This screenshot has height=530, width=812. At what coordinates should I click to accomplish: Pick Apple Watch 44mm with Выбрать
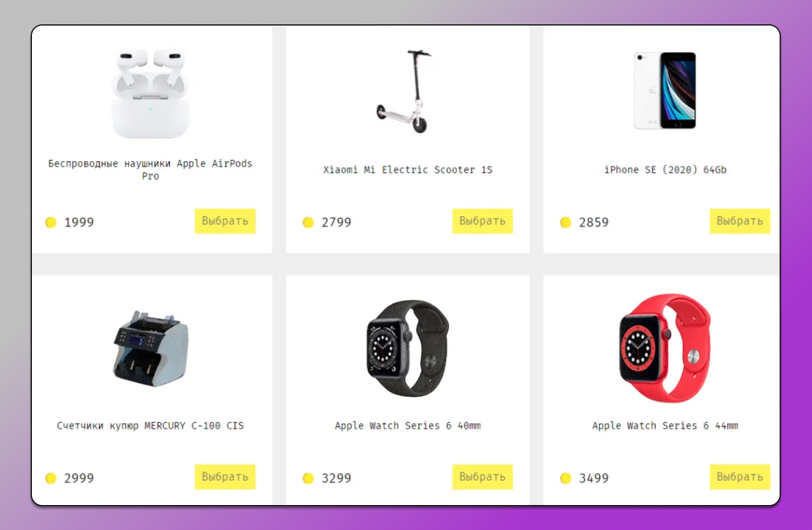point(740,477)
